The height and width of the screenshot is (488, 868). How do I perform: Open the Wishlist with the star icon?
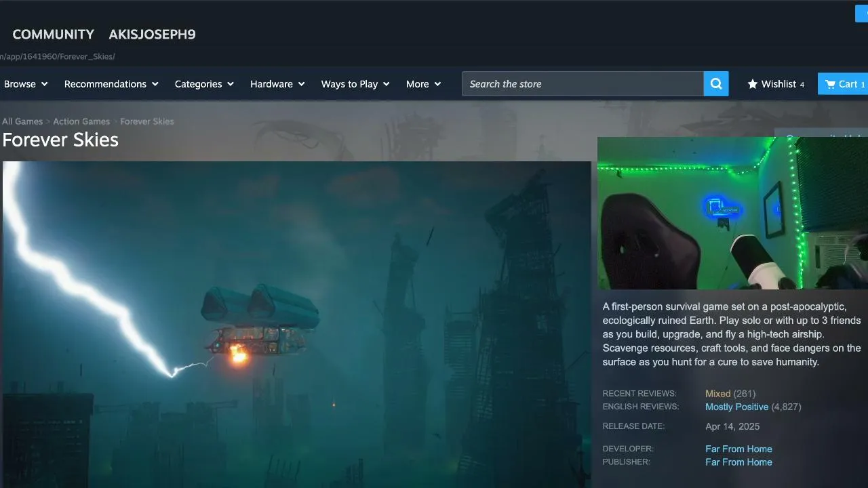click(776, 84)
